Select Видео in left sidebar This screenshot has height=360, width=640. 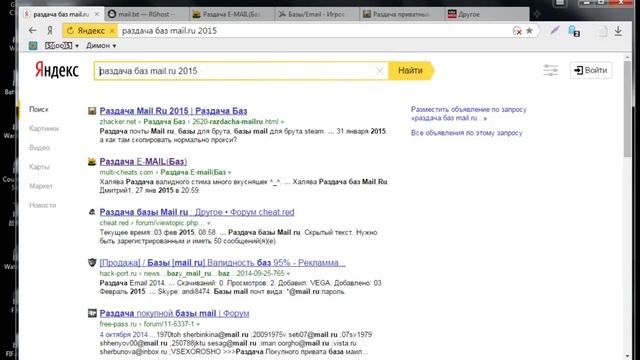pos(39,148)
